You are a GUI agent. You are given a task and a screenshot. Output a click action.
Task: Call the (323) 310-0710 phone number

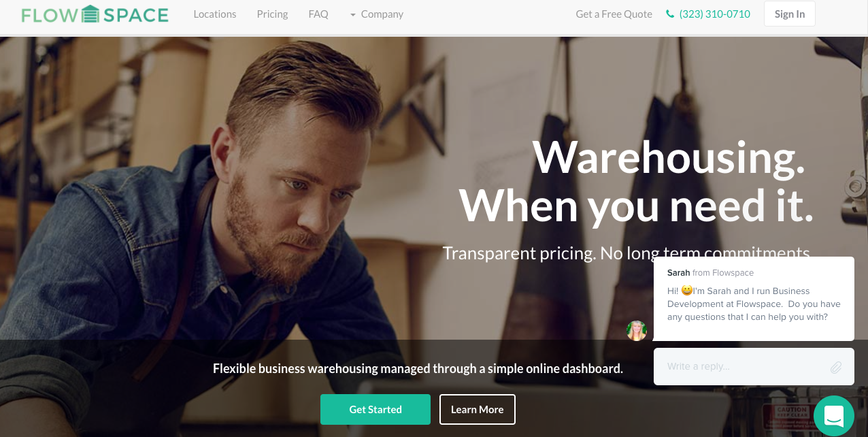[715, 14]
